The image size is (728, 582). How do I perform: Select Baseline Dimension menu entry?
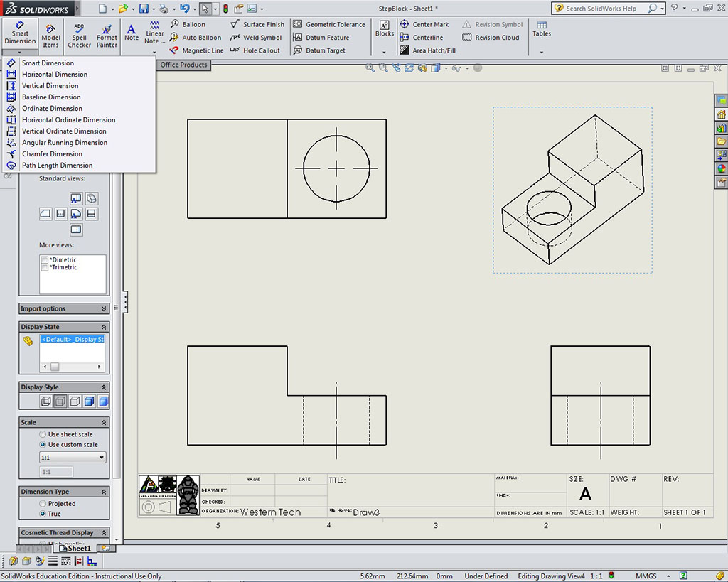pyautogui.click(x=51, y=97)
